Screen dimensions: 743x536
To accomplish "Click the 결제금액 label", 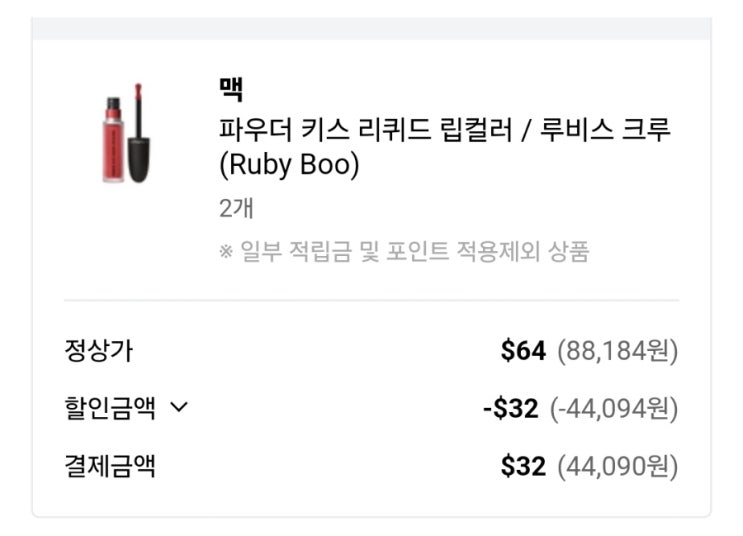I will tap(108, 466).
